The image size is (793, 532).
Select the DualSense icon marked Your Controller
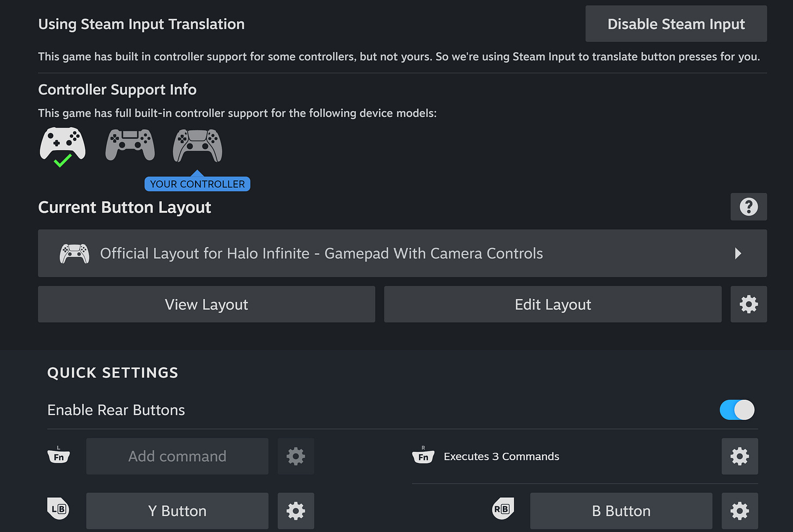[x=197, y=144]
